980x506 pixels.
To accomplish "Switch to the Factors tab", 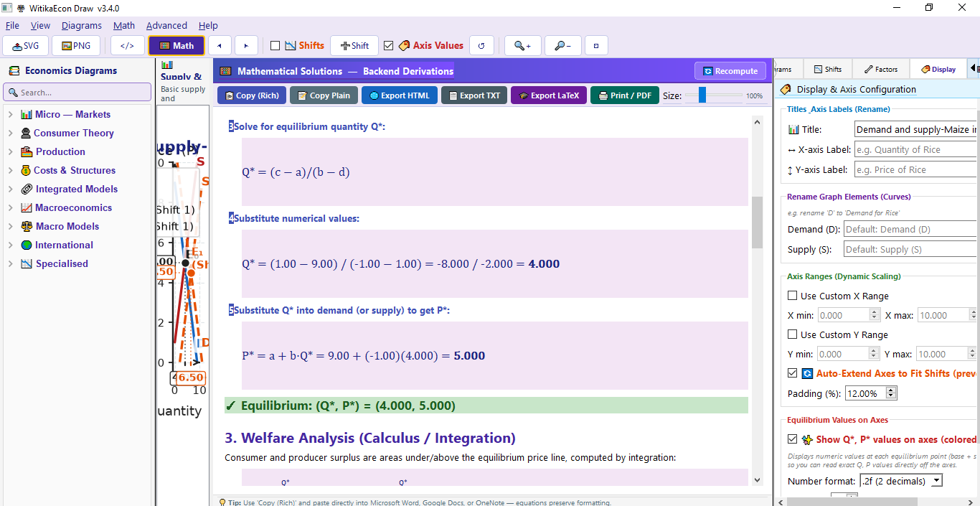I will click(x=881, y=69).
